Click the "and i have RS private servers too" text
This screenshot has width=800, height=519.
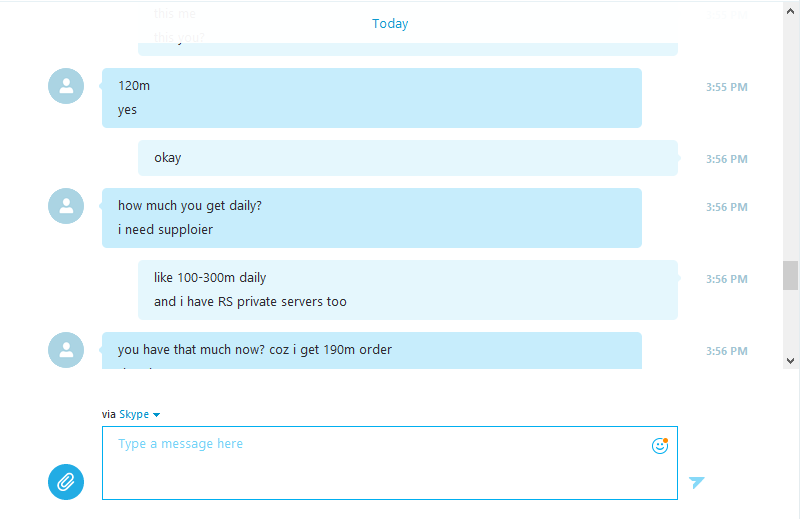(250, 302)
